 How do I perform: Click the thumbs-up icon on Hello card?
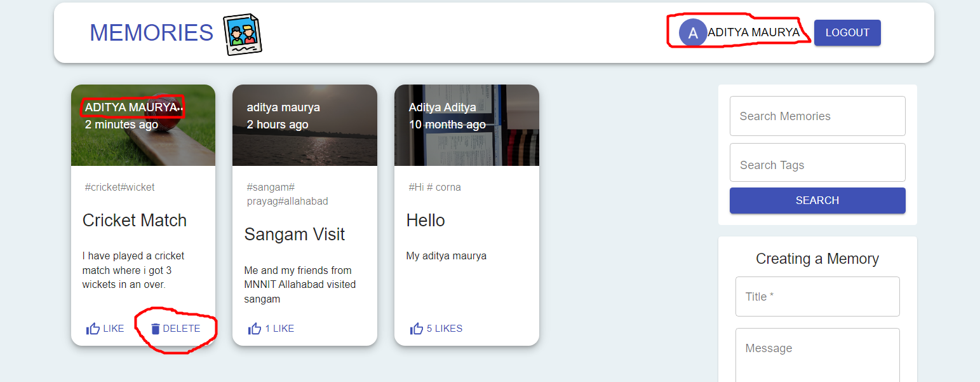416,328
